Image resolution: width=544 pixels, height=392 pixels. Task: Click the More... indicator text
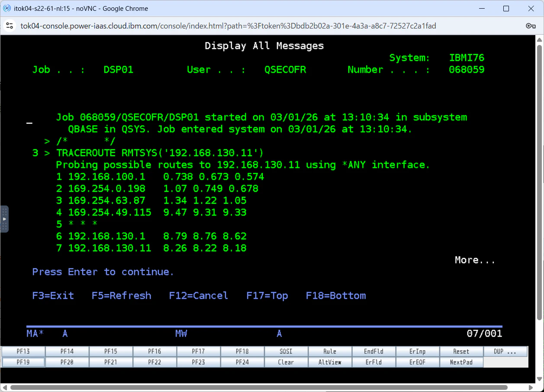point(475,260)
